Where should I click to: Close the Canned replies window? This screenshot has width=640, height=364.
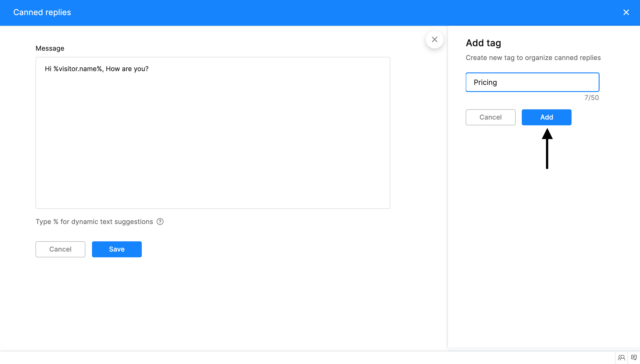pos(626,12)
